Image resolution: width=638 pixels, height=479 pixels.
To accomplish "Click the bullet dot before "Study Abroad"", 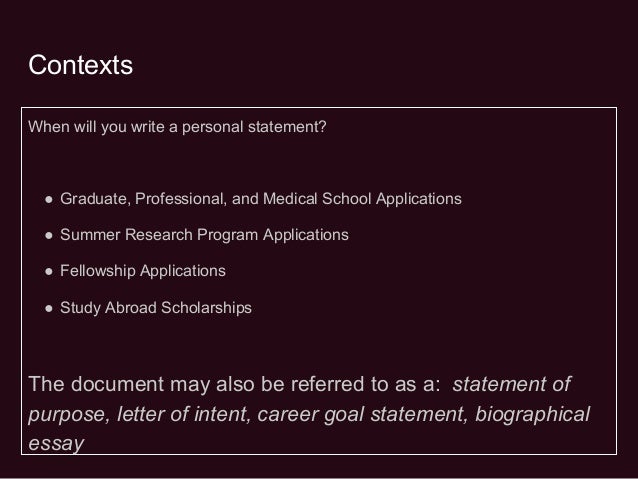I will (47, 307).
